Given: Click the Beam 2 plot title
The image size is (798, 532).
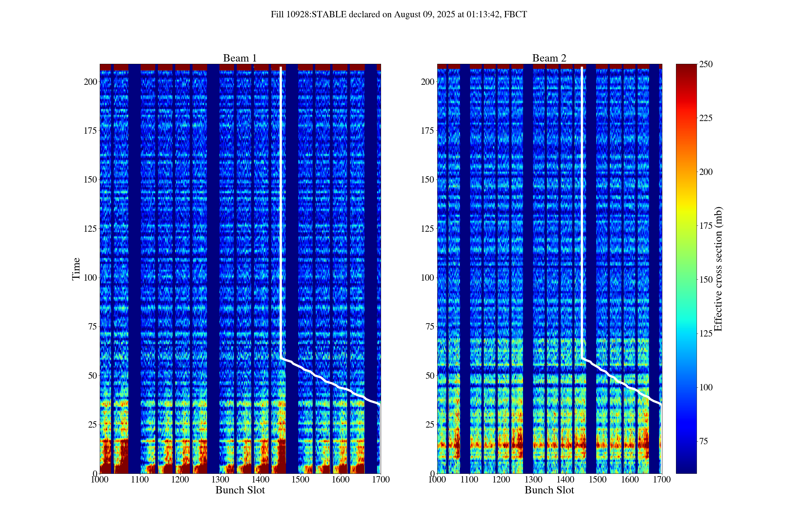Looking at the screenshot, I should (x=549, y=58).
